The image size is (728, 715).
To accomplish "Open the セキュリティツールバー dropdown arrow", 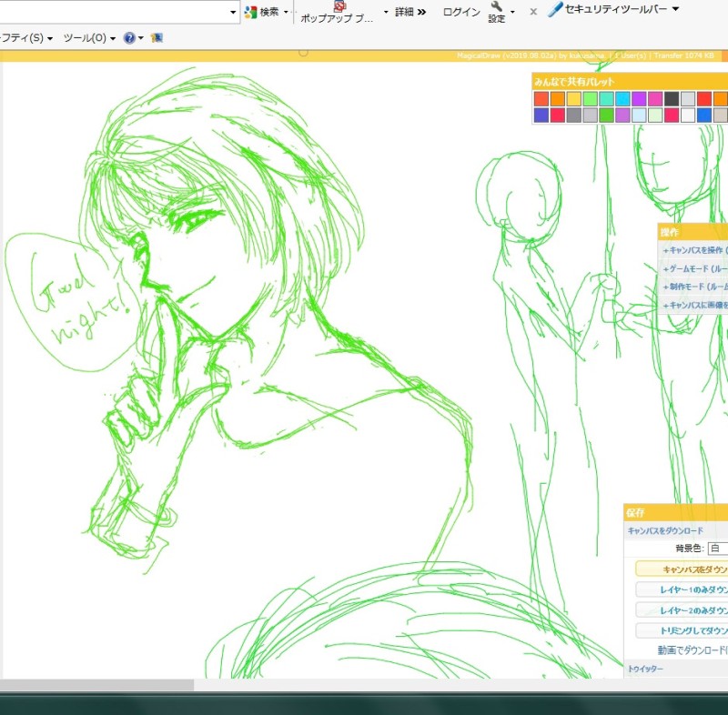I will (675, 9).
